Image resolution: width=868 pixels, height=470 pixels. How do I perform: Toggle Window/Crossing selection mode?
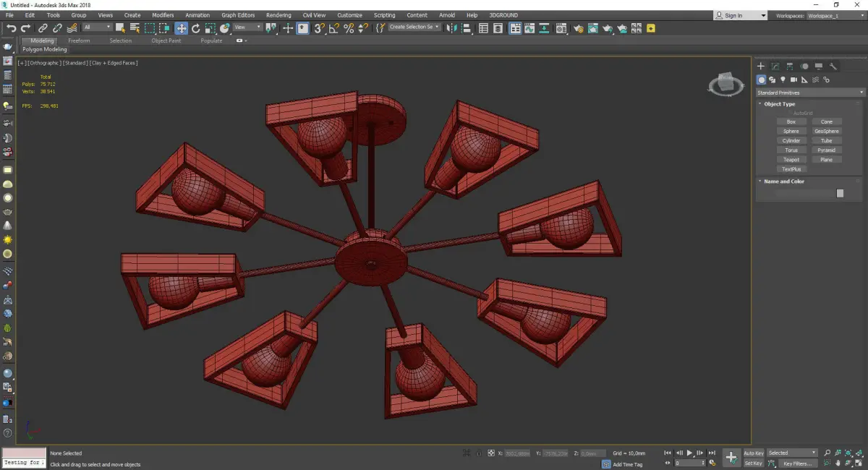point(165,28)
